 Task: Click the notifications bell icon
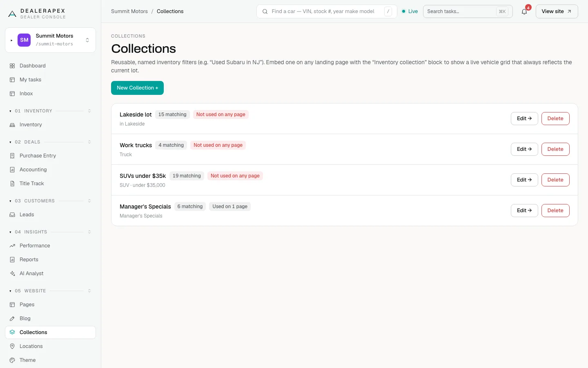pyautogui.click(x=524, y=11)
